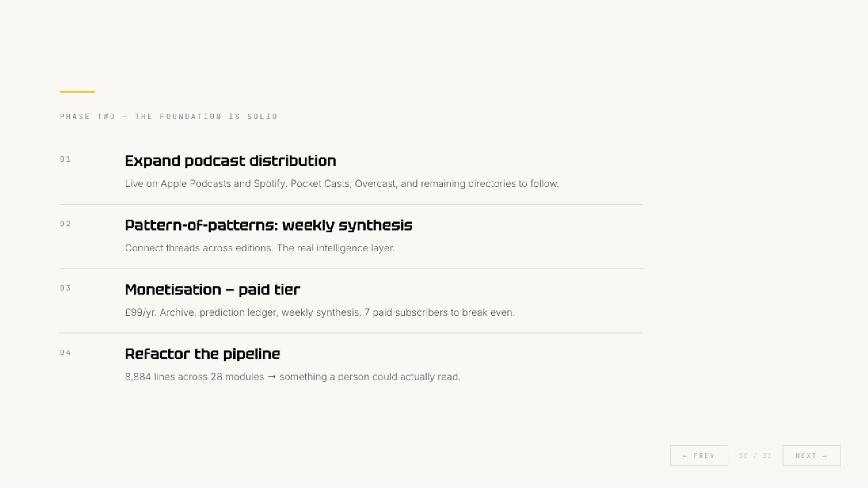Click the item number 02
Viewport: 868px width, 488px height.
(x=66, y=224)
